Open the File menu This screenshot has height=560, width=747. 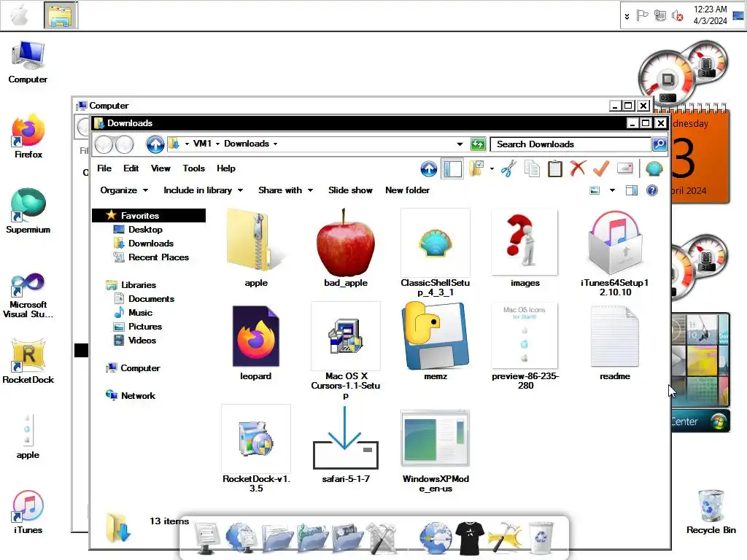[104, 168]
